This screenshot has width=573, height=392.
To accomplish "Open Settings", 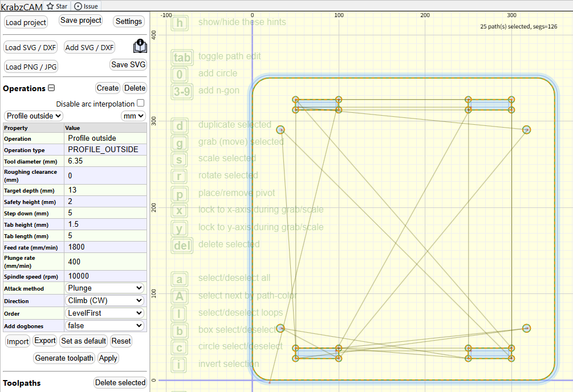I will 129,21.
